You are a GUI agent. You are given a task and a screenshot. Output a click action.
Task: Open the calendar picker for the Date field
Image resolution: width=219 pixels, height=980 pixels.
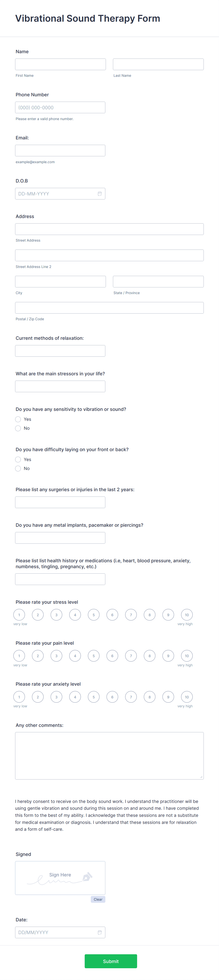click(x=100, y=932)
